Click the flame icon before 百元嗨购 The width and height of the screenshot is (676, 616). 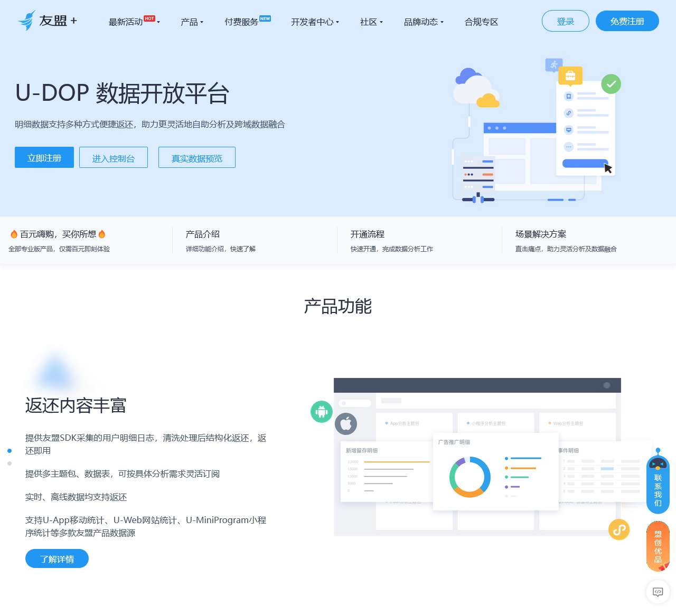pyautogui.click(x=14, y=234)
